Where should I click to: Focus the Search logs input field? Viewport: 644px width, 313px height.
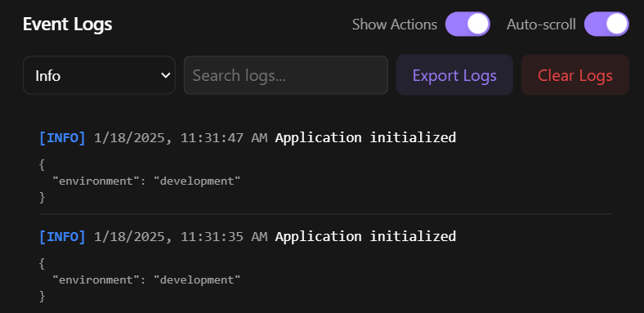tap(286, 75)
